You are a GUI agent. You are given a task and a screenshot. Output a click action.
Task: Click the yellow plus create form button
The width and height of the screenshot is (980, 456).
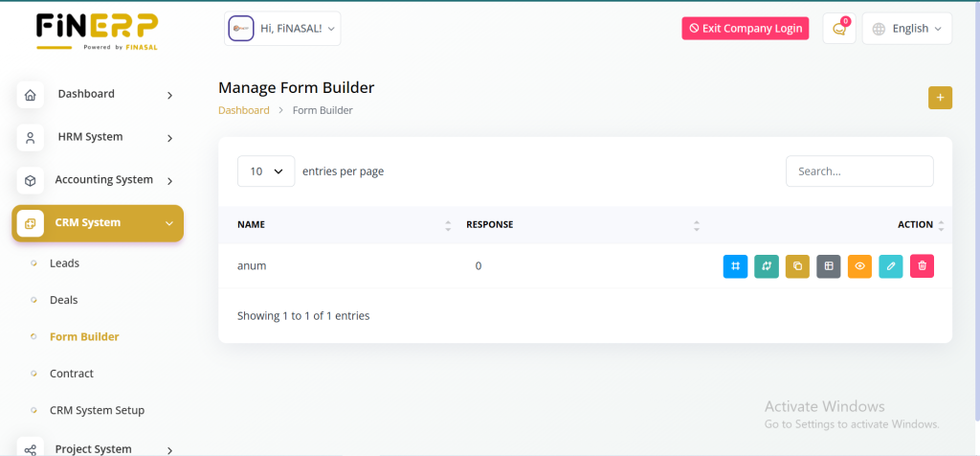click(940, 98)
